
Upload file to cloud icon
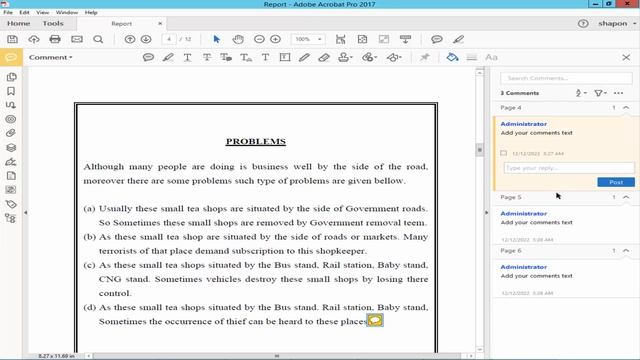tap(34, 39)
